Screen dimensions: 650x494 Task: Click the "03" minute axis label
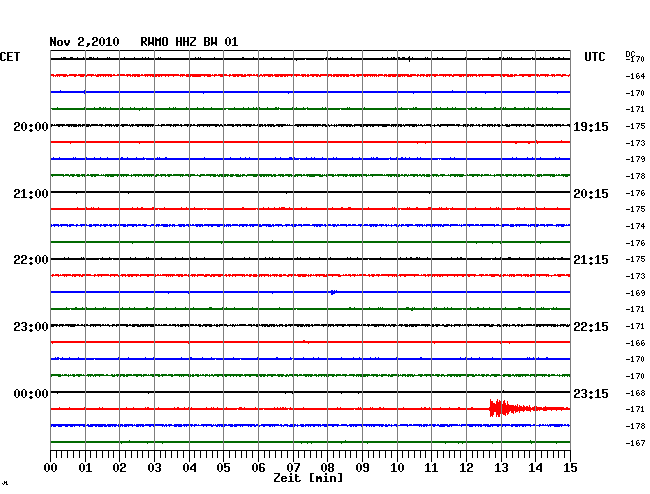point(154,468)
